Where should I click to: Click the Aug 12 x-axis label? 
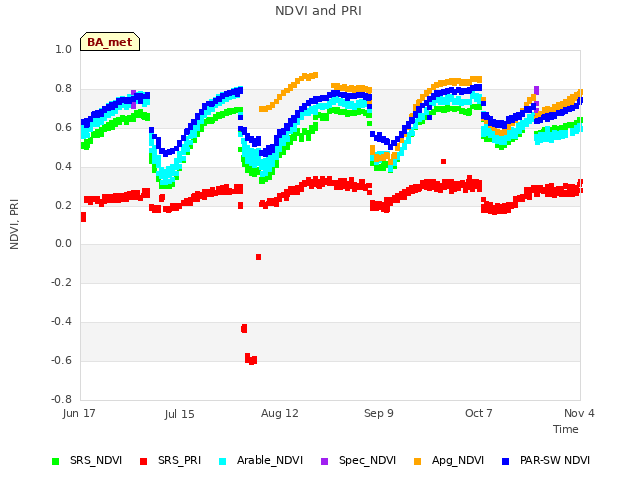tap(280, 413)
